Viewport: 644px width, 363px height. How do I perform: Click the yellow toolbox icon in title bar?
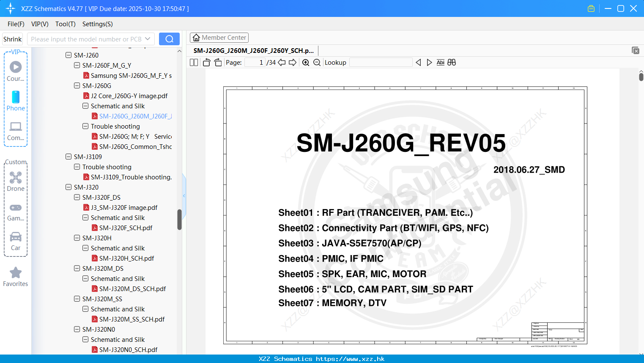pos(591,8)
